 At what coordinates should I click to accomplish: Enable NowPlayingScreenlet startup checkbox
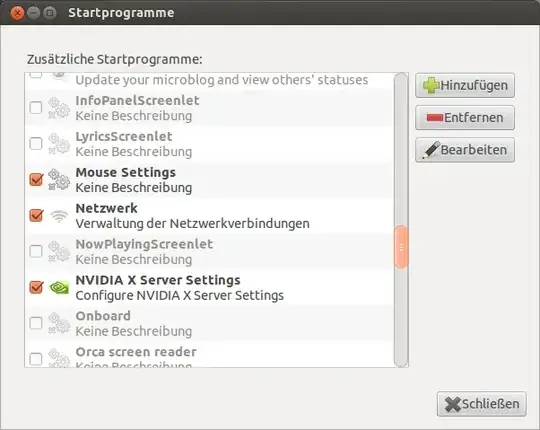pos(36,251)
